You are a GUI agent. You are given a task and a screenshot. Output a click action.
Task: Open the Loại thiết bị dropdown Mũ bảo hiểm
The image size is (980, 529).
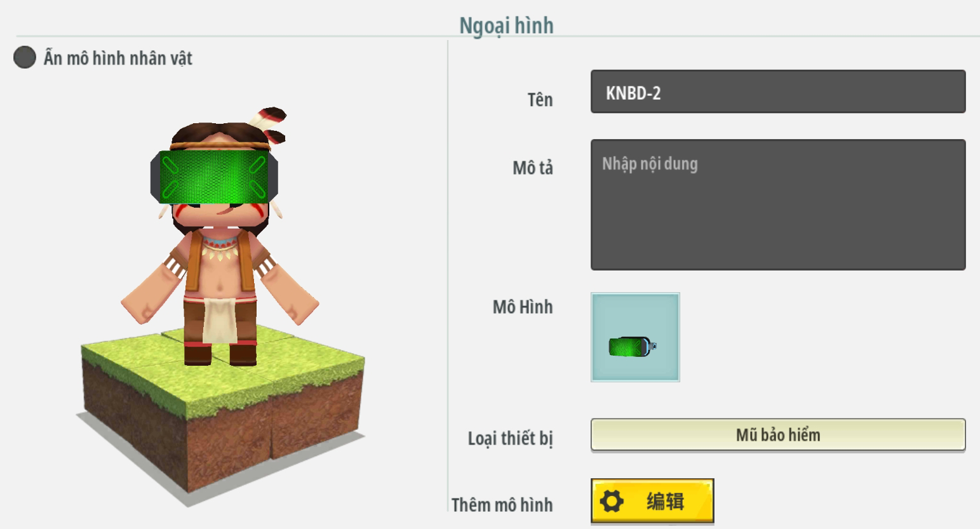(778, 435)
